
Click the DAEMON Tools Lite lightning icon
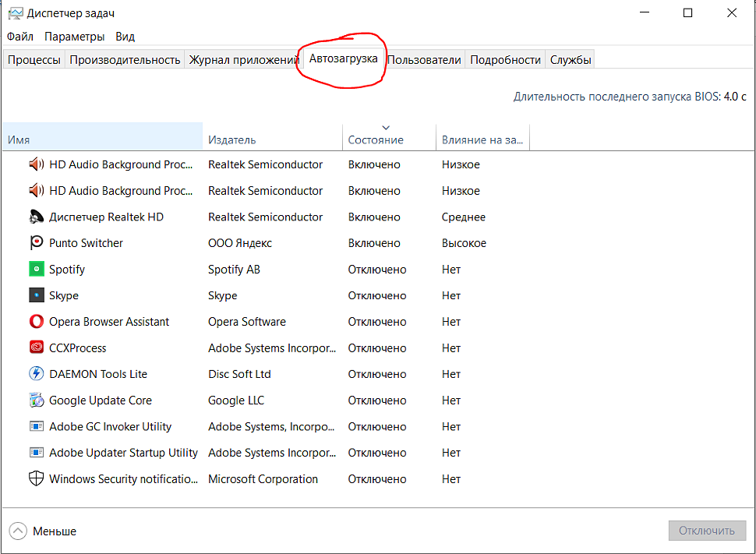coord(36,374)
